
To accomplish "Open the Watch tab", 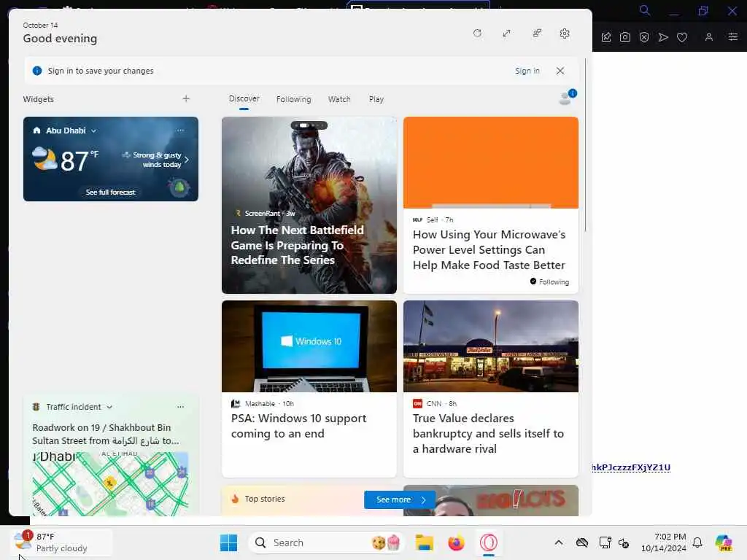I will (339, 99).
